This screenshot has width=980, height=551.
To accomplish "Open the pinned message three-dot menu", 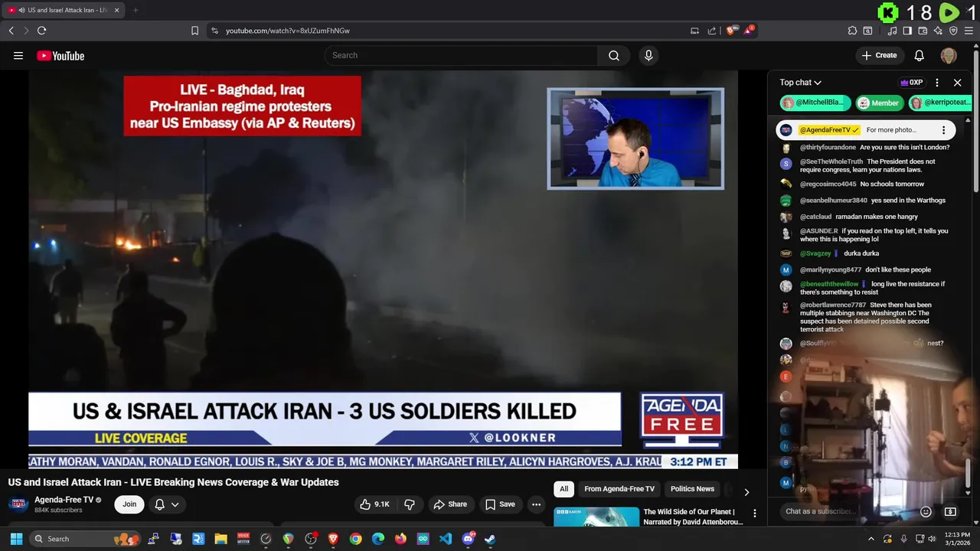I will [x=943, y=130].
